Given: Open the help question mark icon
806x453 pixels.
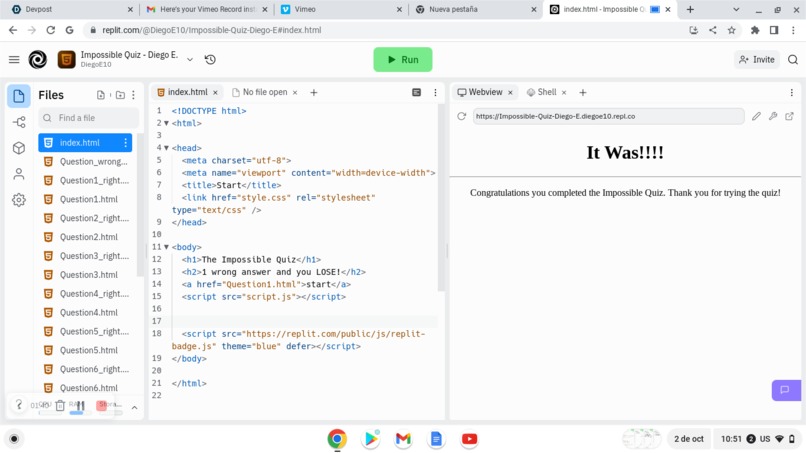Looking at the screenshot, I should pos(19,405).
